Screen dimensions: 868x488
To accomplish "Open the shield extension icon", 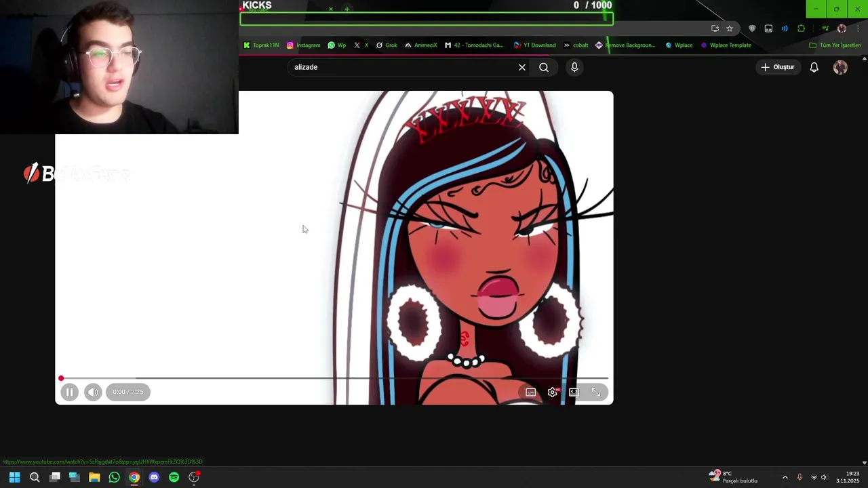I will (752, 28).
